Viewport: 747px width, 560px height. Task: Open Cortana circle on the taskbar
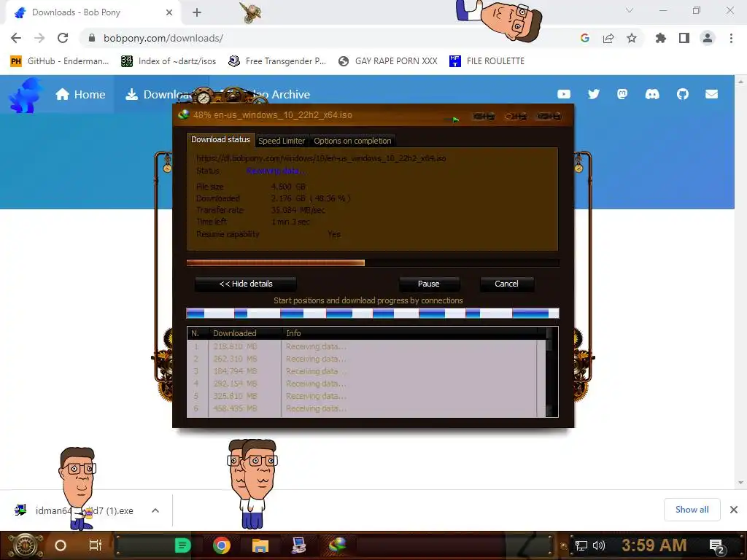(61, 545)
